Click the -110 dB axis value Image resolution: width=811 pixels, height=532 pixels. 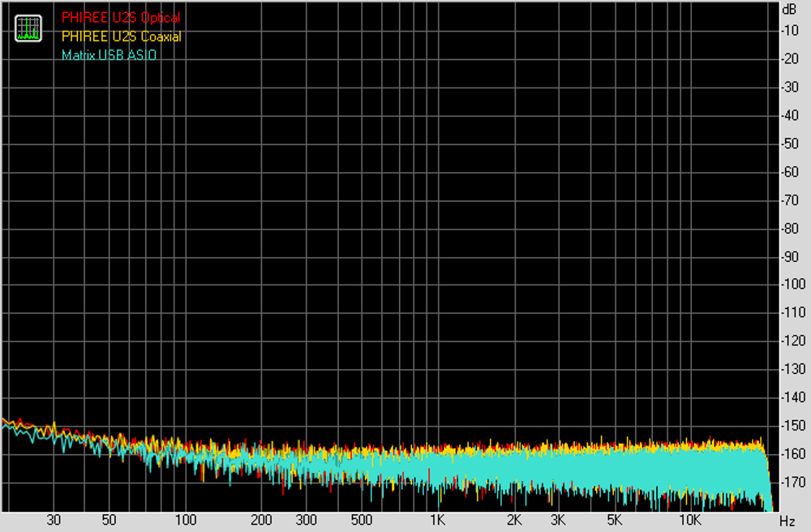click(793, 313)
